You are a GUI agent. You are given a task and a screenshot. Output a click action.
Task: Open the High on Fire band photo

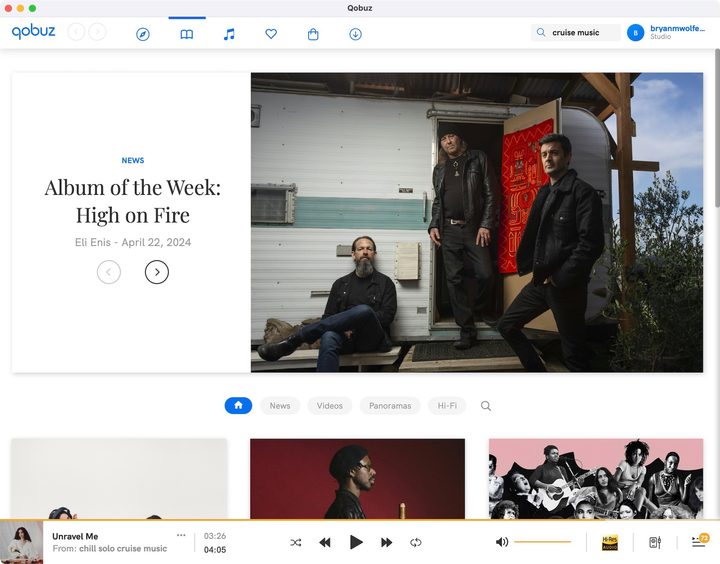(x=477, y=222)
